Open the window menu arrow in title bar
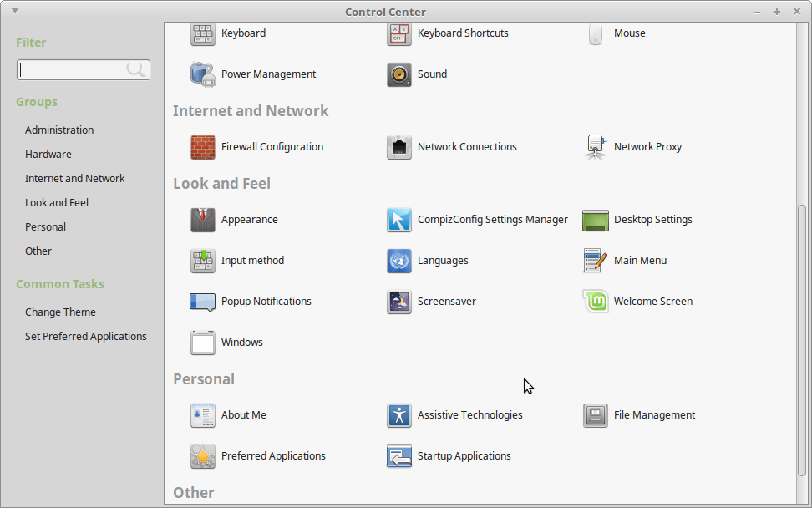Screen dimensions: 812x508 (x=14, y=11)
